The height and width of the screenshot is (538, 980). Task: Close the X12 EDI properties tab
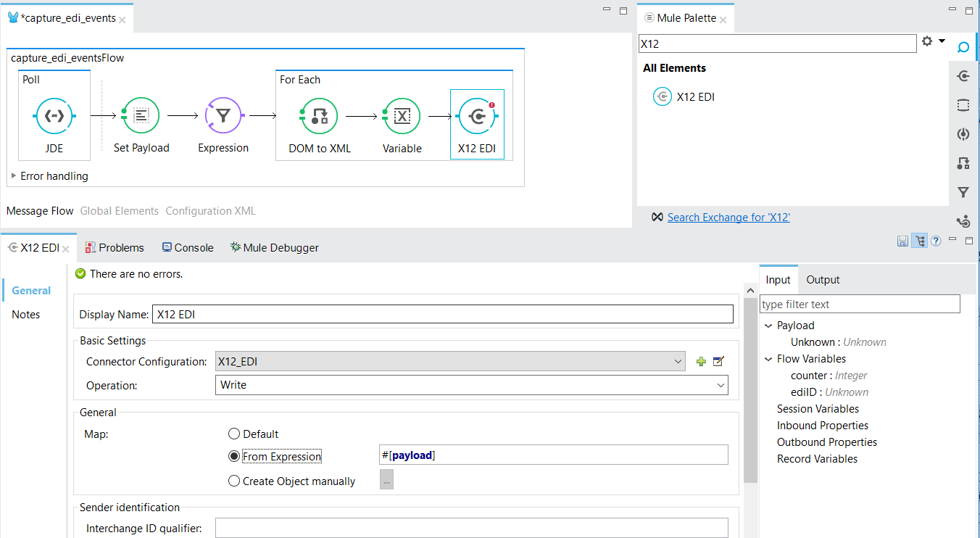pyautogui.click(x=65, y=249)
